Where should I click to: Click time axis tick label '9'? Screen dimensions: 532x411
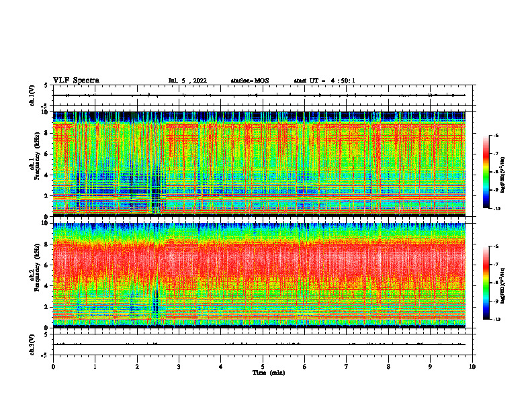[x=430, y=367]
